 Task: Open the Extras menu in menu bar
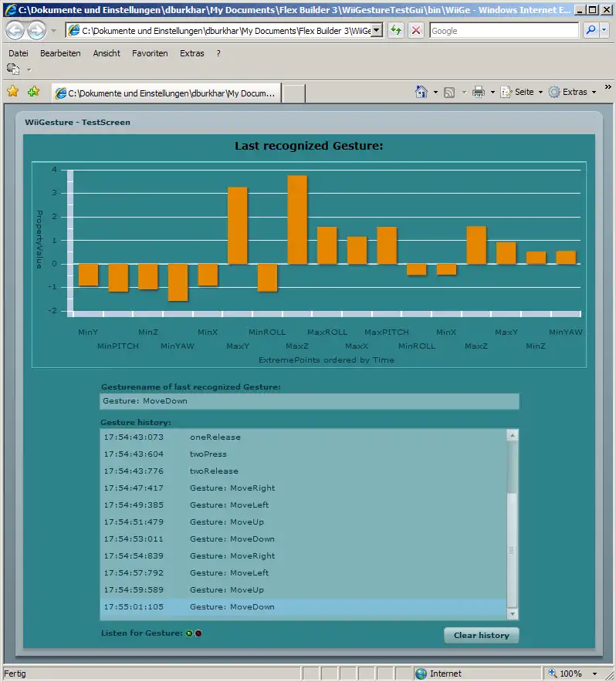point(192,53)
